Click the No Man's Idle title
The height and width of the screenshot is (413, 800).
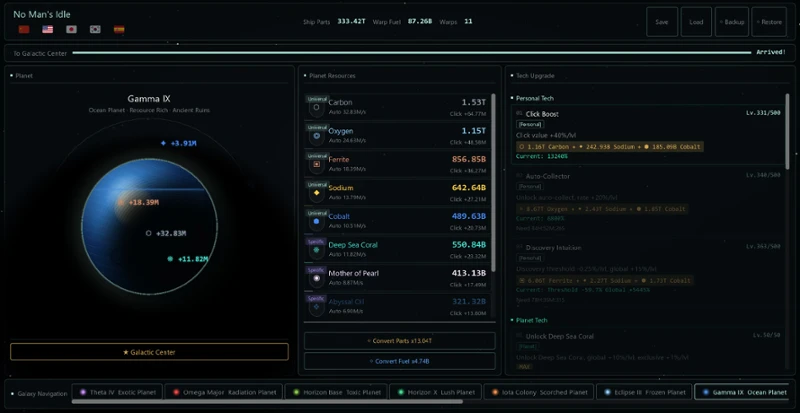(42, 14)
